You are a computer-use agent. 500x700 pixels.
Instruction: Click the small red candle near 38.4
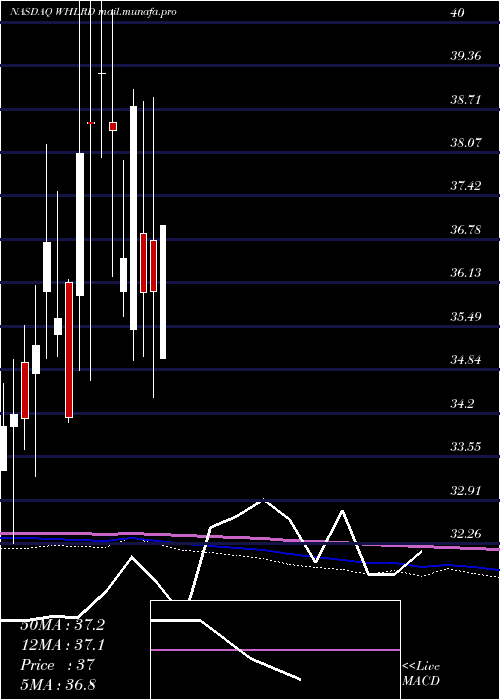[x=113, y=126]
